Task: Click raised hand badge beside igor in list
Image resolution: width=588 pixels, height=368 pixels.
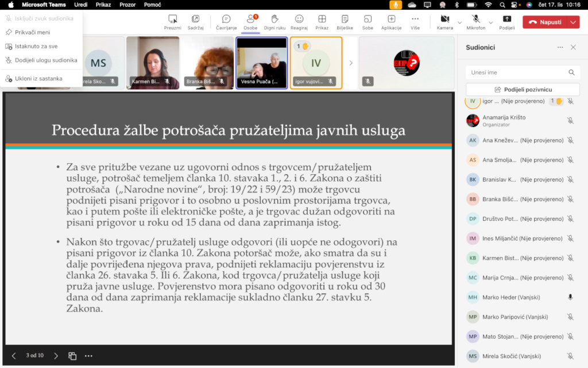Action: click(x=556, y=101)
